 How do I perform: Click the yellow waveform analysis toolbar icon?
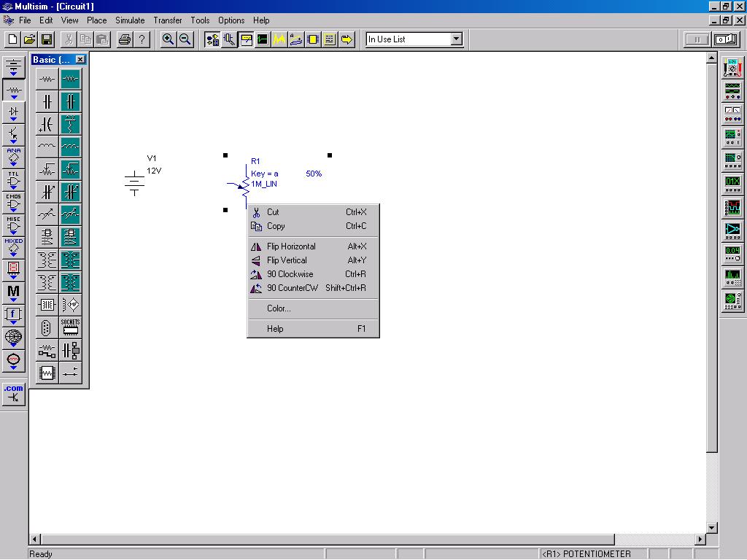pyautogui.click(x=279, y=39)
